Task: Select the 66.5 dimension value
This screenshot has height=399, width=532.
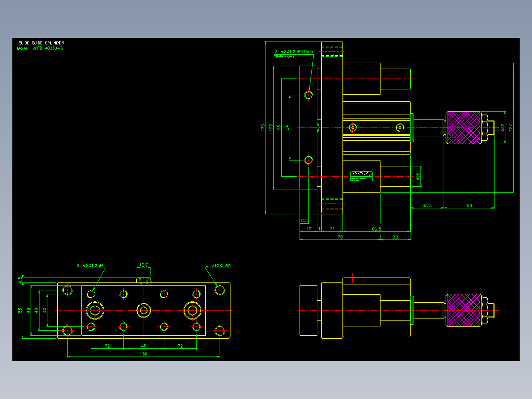Action: [376, 229]
